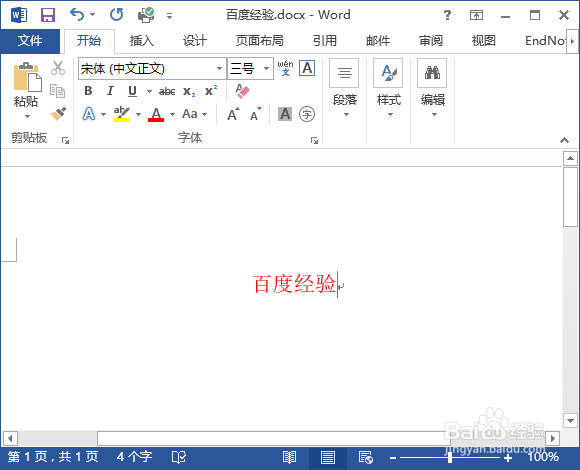
Task: Open the 样式 (Styles) group button
Action: (388, 88)
